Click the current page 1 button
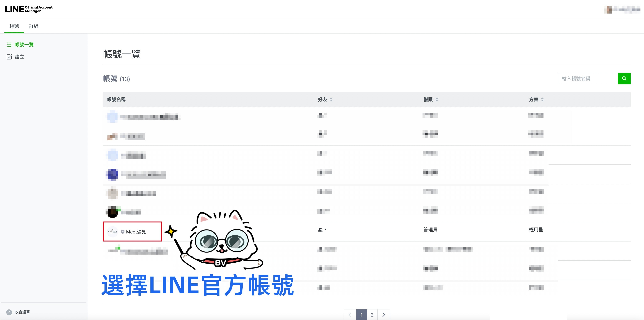644x320 pixels. point(362,315)
